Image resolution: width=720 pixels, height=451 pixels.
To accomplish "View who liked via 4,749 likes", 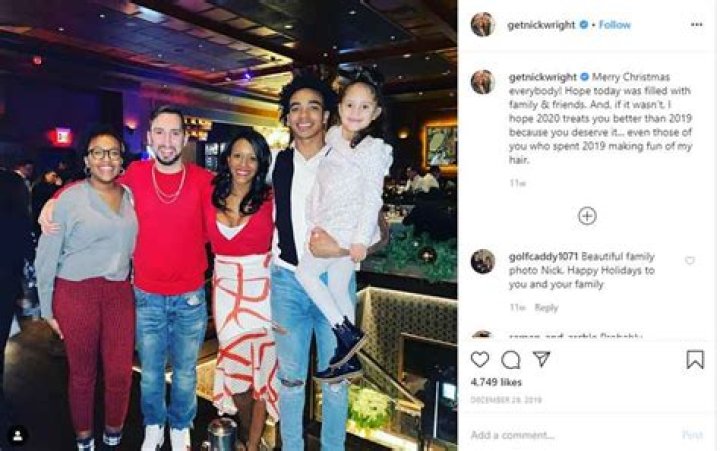I will pos(496,382).
